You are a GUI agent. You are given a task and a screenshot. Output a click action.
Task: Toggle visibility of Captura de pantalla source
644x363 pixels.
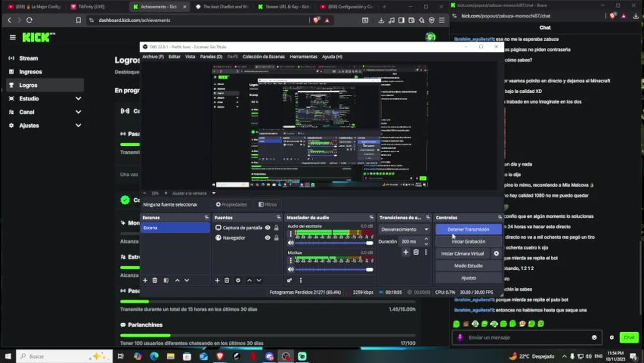[268, 228]
